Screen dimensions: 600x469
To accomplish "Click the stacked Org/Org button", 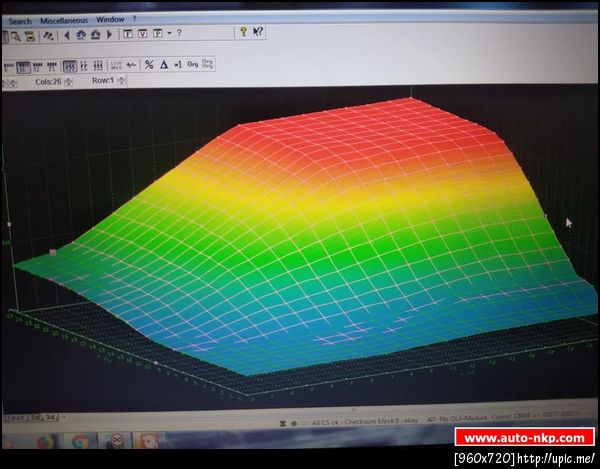I will [x=207, y=64].
